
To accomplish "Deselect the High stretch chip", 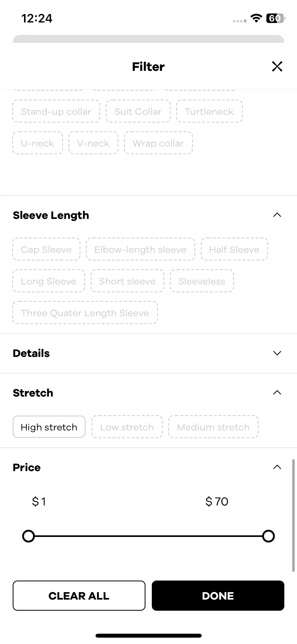I will click(x=49, y=427).
